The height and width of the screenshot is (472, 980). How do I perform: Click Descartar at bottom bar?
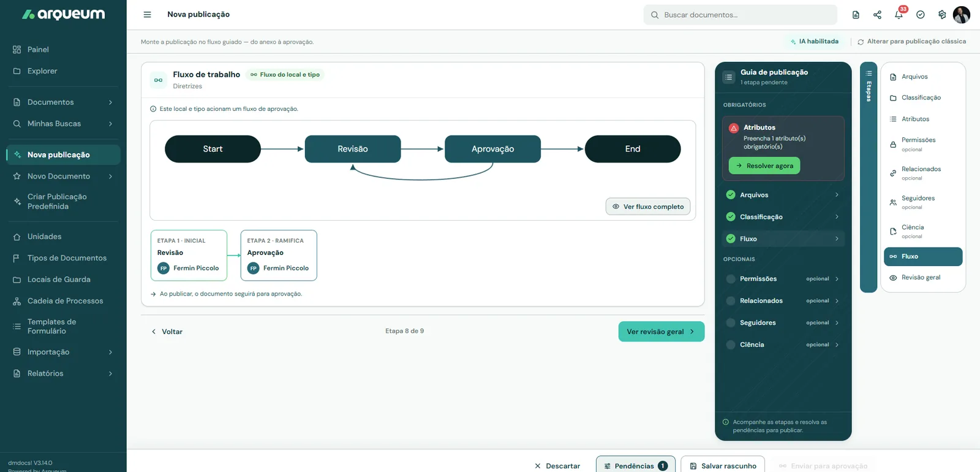click(557, 466)
